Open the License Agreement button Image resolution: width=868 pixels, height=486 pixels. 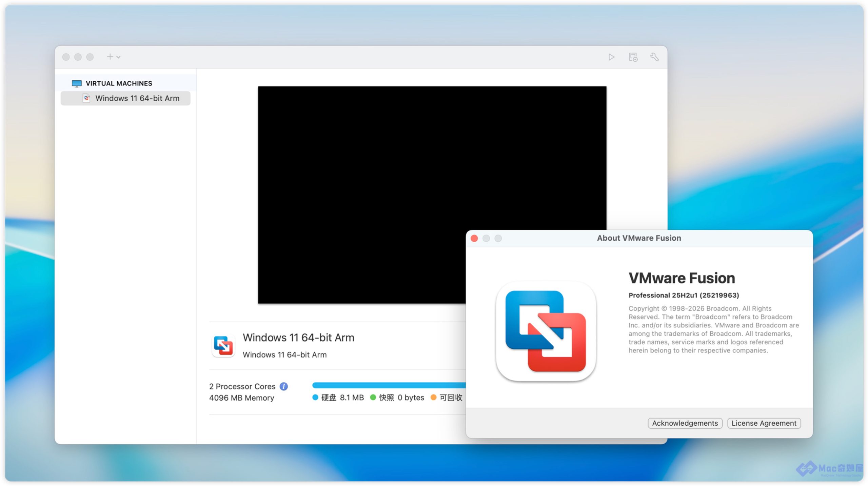point(764,423)
